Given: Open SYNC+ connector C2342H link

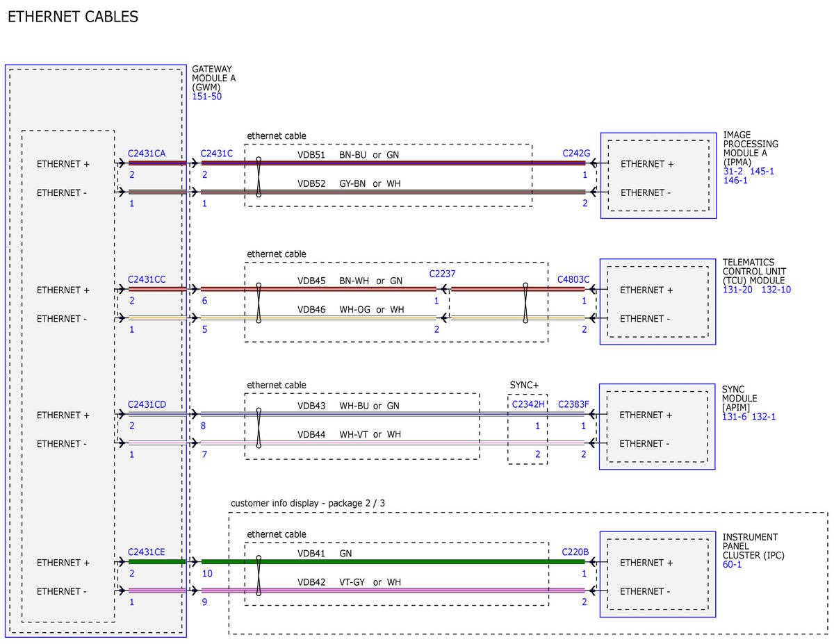Looking at the screenshot, I should (528, 404).
